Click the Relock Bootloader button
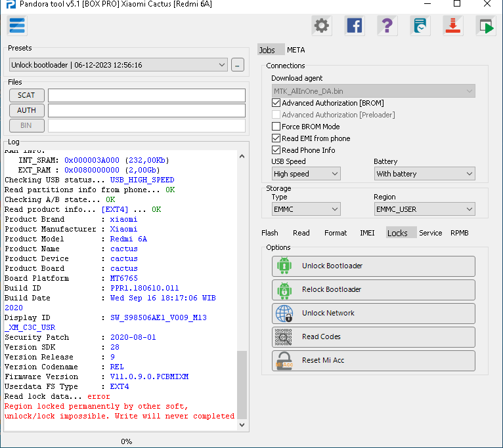The image size is (503, 448). pyautogui.click(x=374, y=290)
